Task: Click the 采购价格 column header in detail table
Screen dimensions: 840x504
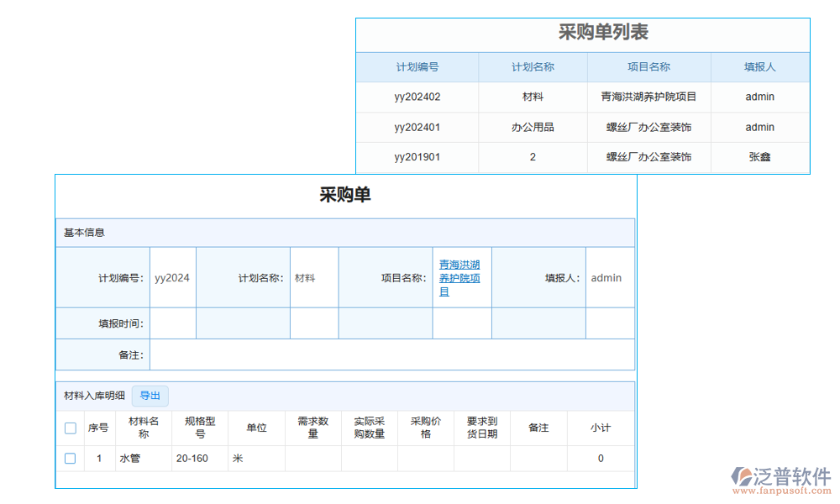Action: (426, 428)
